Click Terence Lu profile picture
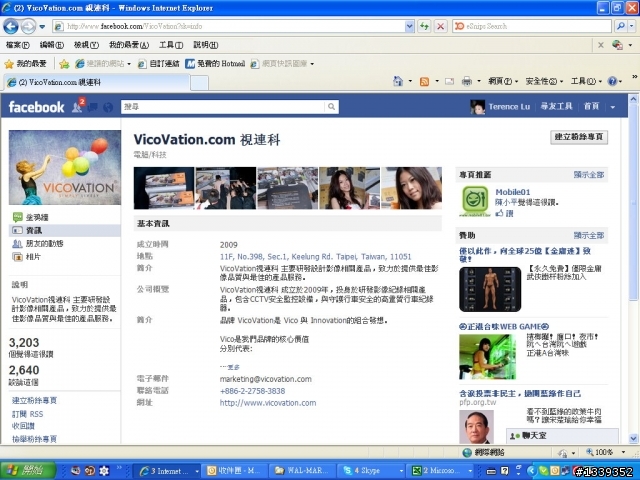The width and height of the screenshot is (640, 480). pyautogui.click(x=478, y=107)
